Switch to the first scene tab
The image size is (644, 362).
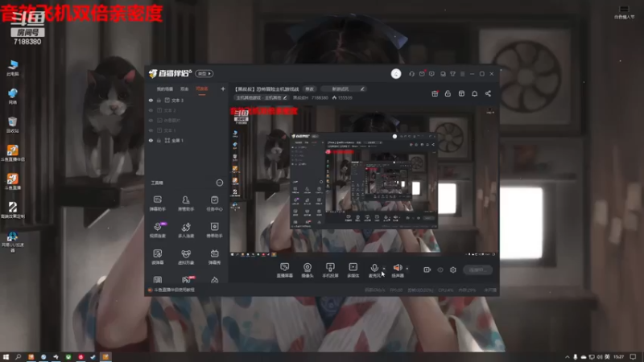[x=165, y=89]
